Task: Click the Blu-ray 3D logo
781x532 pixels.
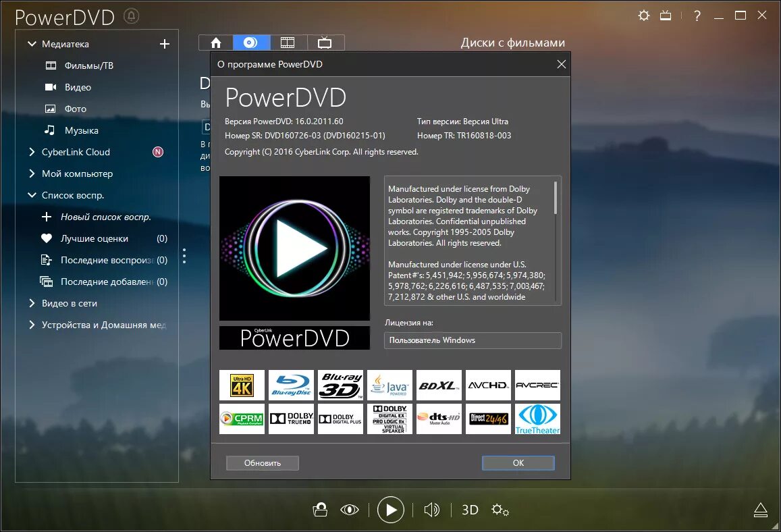Action: click(x=341, y=385)
